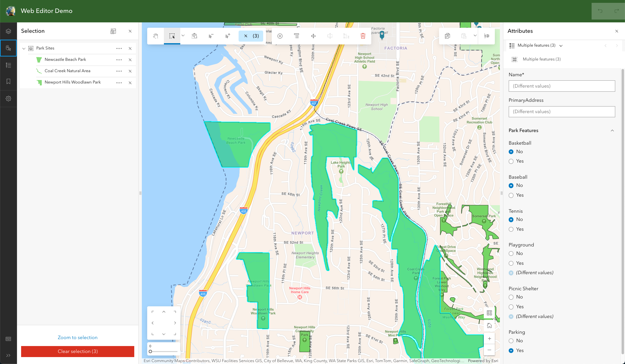Select the move features tool
625x364 pixels.
tap(313, 36)
